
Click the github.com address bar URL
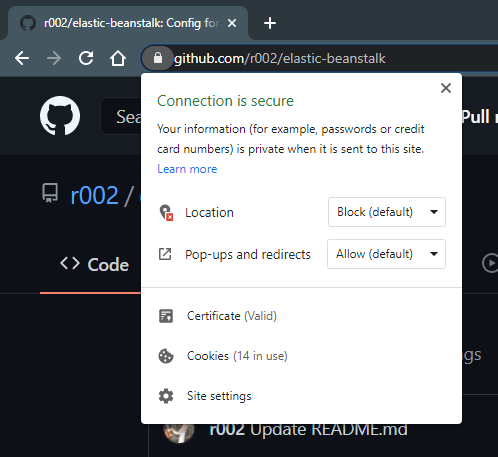tap(280, 59)
